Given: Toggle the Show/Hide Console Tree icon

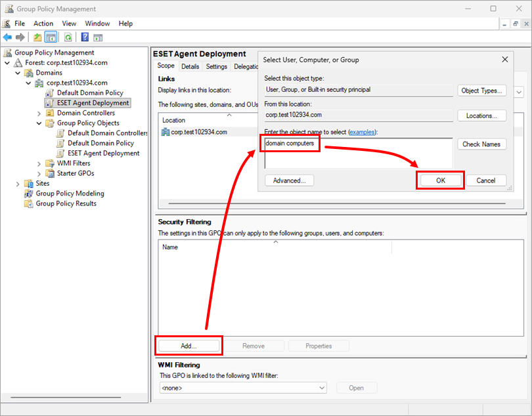Looking at the screenshot, I should pyautogui.click(x=51, y=37).
